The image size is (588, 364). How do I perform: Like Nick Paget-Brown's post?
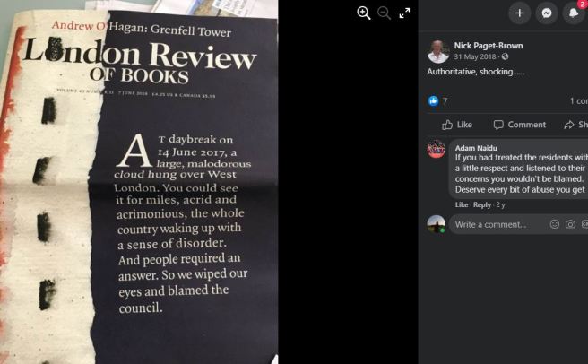[457, 125]
